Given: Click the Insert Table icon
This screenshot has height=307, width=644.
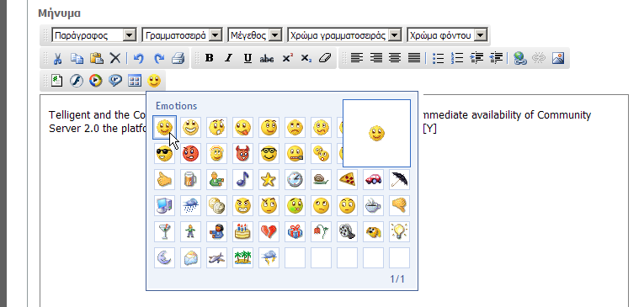Looking at the screenshot, I should [x=135, y=81].
